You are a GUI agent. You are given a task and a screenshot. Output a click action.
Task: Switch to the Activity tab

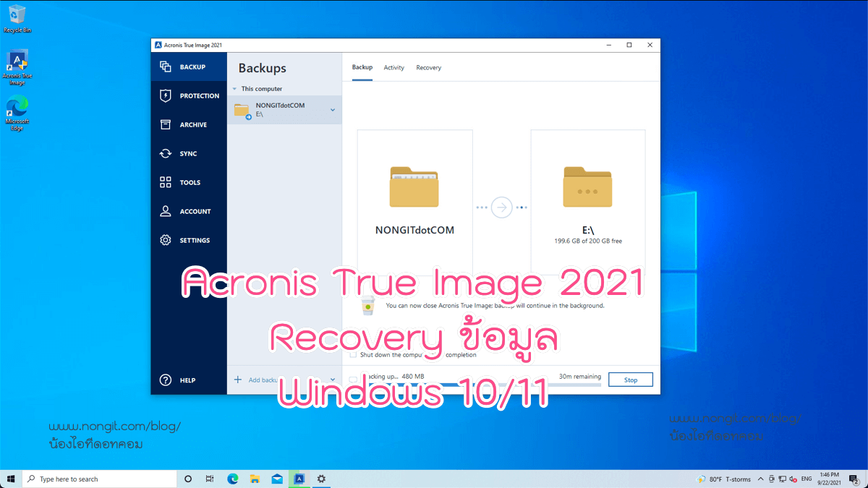click(x=394, y=67)
